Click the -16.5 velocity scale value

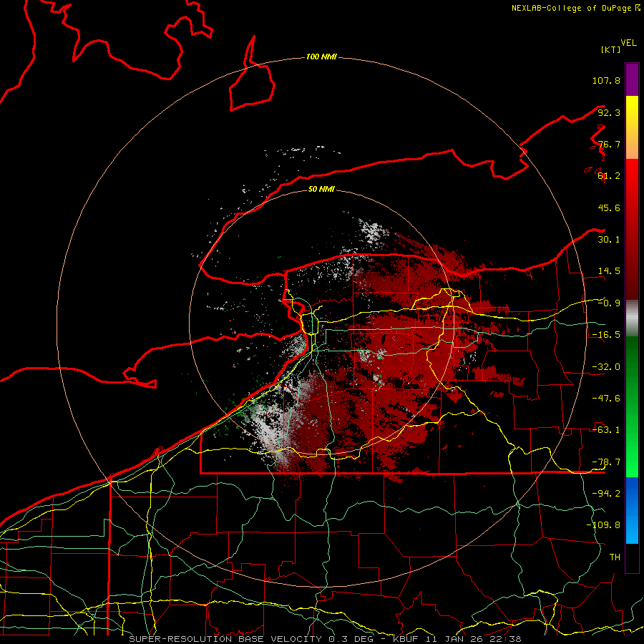[606, 335]
